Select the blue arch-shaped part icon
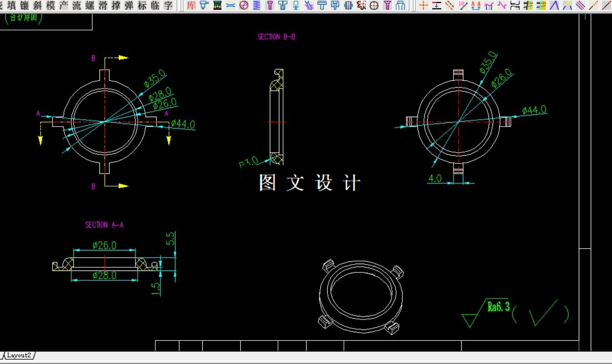This screenshot has width=612, height=364. pyautogui.click(x=401, y=5)
